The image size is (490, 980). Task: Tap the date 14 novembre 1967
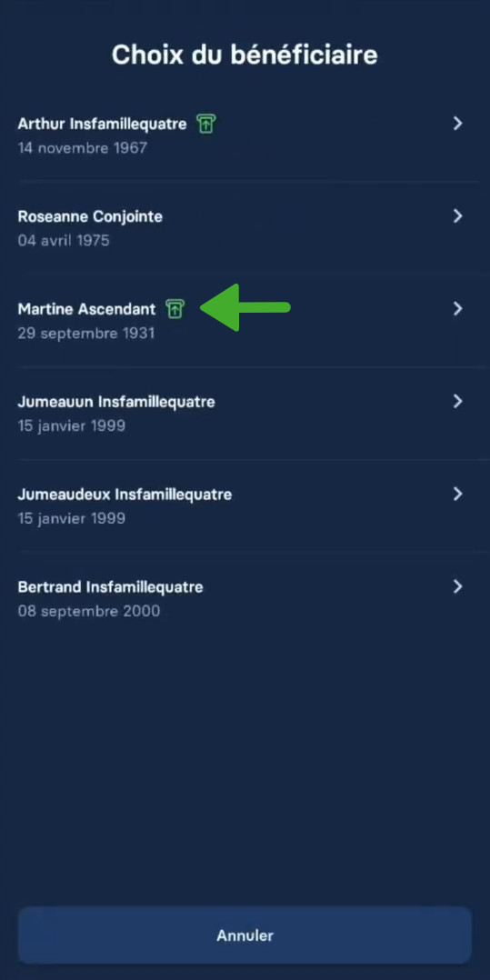click(83, 148)
